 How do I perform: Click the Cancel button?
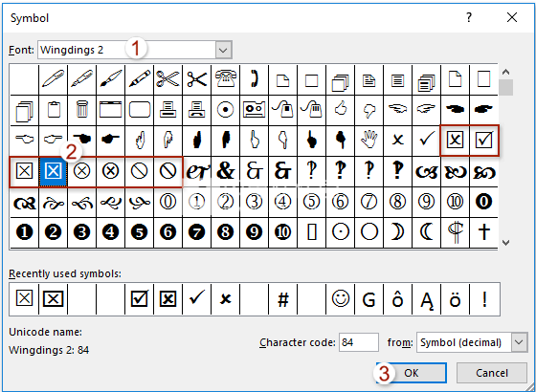492,373
